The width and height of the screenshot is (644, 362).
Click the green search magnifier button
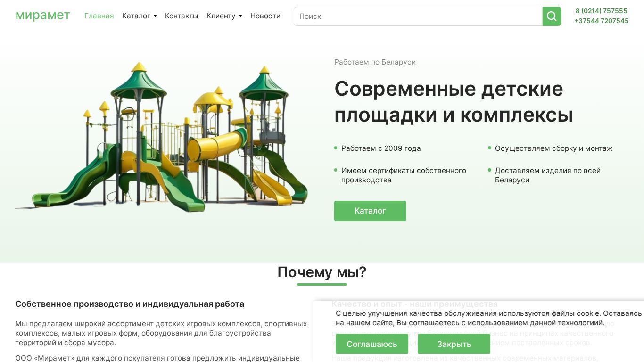click(552, 16)
